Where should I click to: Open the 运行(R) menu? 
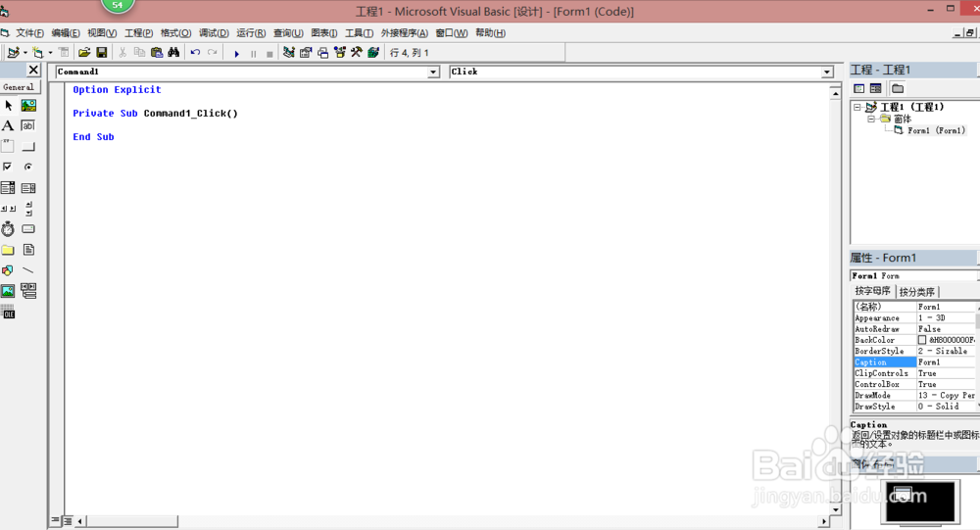pos(251,33)
